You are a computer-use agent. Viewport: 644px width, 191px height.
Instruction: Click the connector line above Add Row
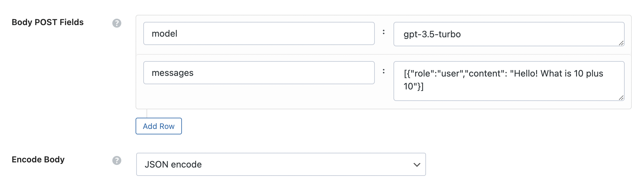coord(147,114)
